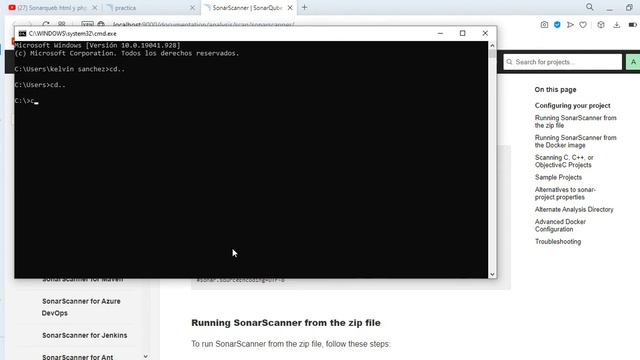Click the search tabs magnifier icon
Viewport: 640px width, 360px height.
tap(589, 7)
